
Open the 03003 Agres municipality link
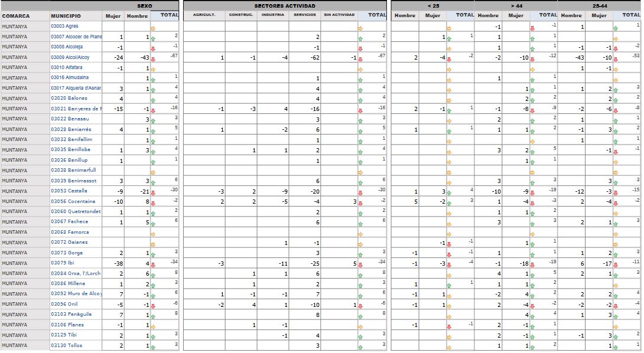[64, 26]
